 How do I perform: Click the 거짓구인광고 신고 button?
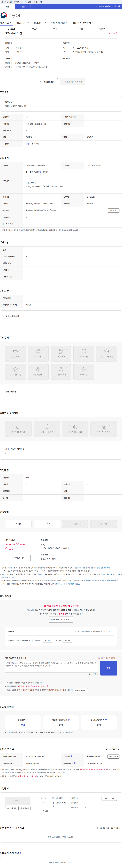[x=113, y=749]
